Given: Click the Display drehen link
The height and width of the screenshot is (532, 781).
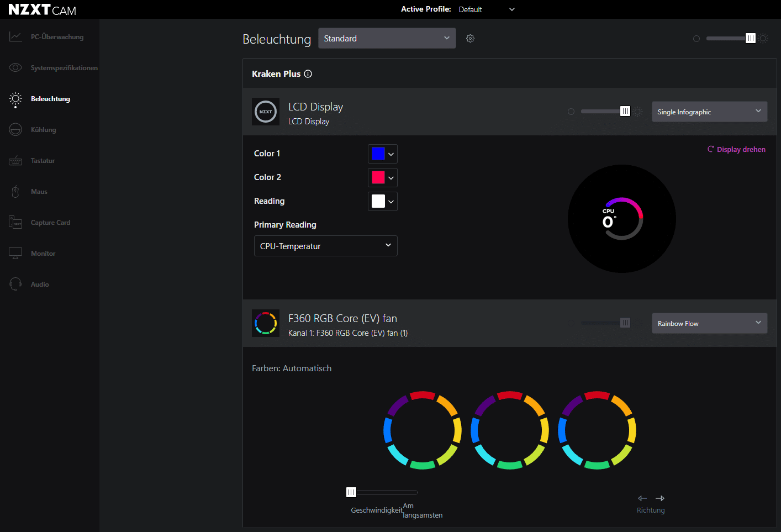Looking at the screenshot, I should [x=737, y=150].
